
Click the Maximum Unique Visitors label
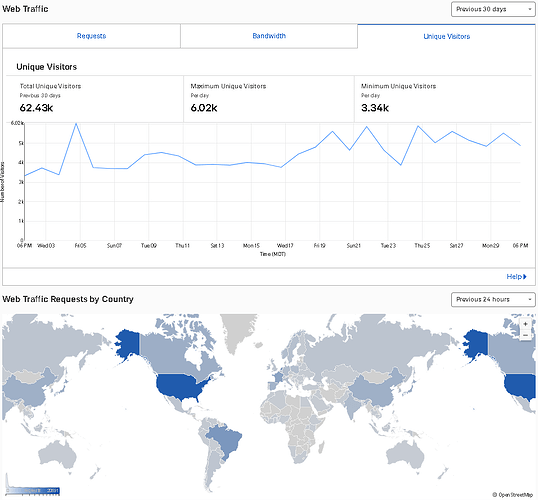pos(228,86)
